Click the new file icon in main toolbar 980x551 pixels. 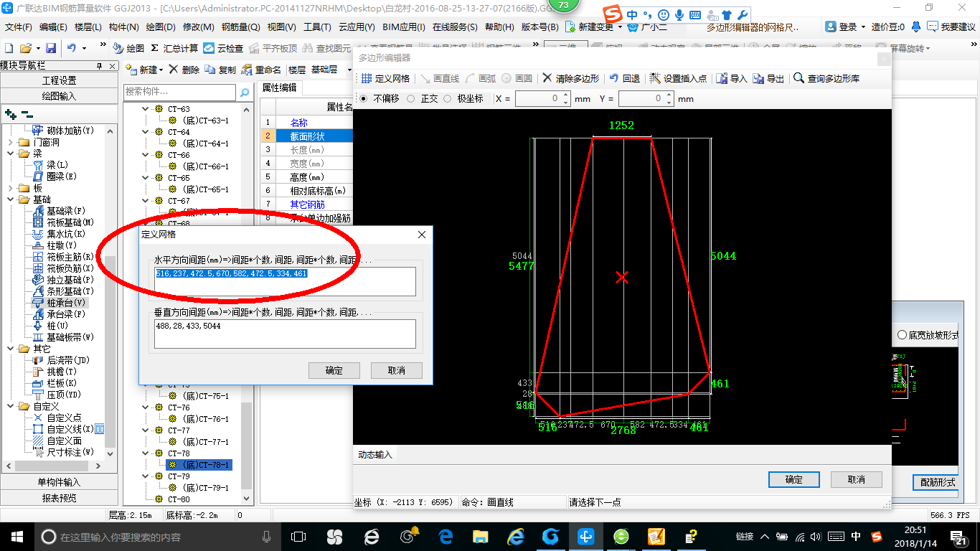click(9, 48)
